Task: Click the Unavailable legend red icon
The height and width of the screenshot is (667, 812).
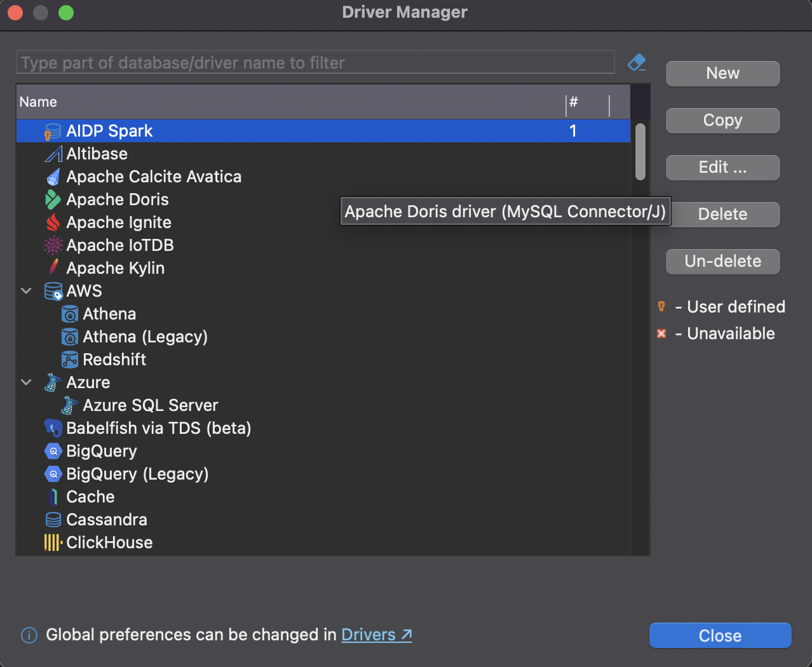Action: [661, 333]
